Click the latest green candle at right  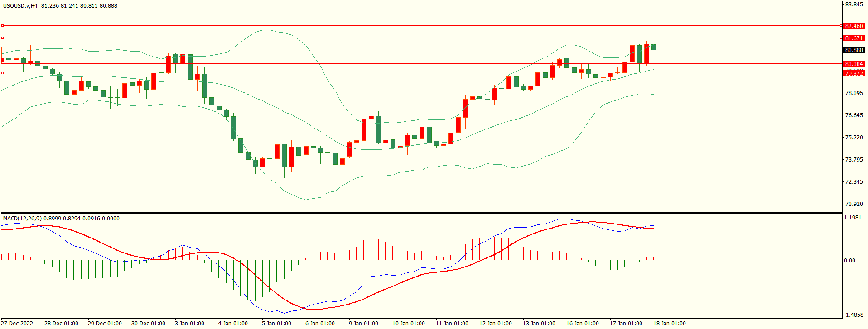[x=654, y=47]
